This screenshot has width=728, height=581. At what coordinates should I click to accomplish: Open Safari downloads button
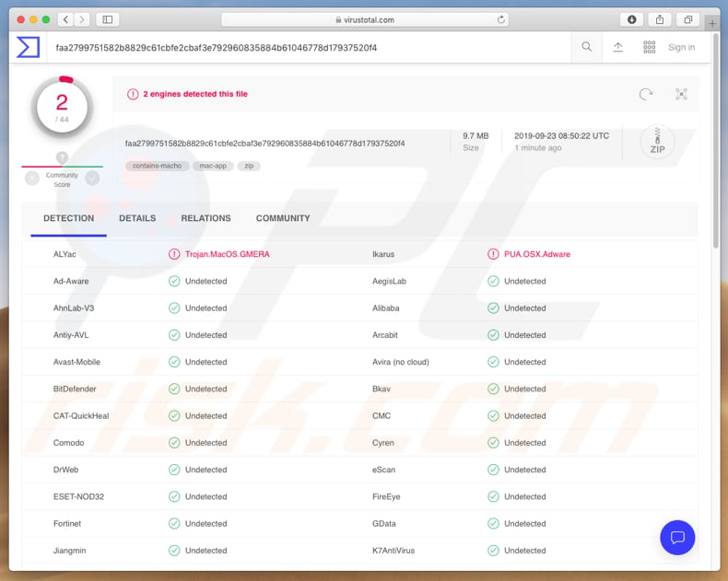[x=632, y=19]
